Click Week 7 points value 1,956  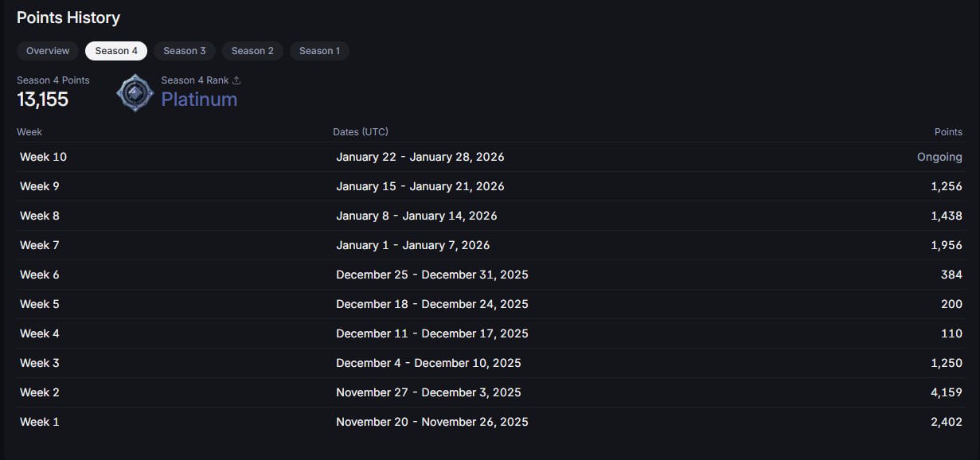click(x=946, y=245)
